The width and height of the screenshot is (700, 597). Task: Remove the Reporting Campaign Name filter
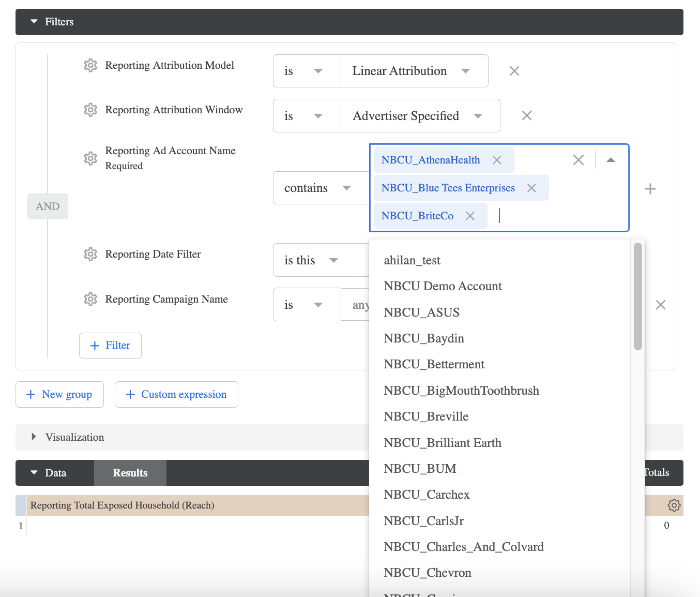(661, 305)
